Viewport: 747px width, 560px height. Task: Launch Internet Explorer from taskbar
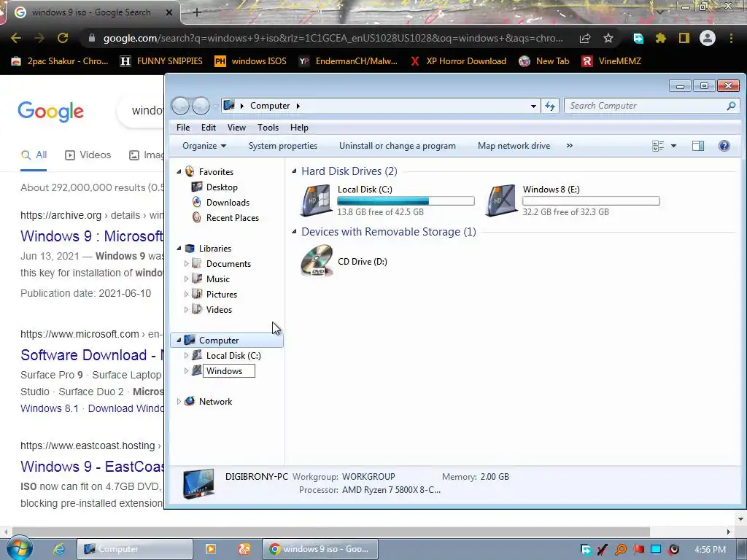tap(59, 549)
